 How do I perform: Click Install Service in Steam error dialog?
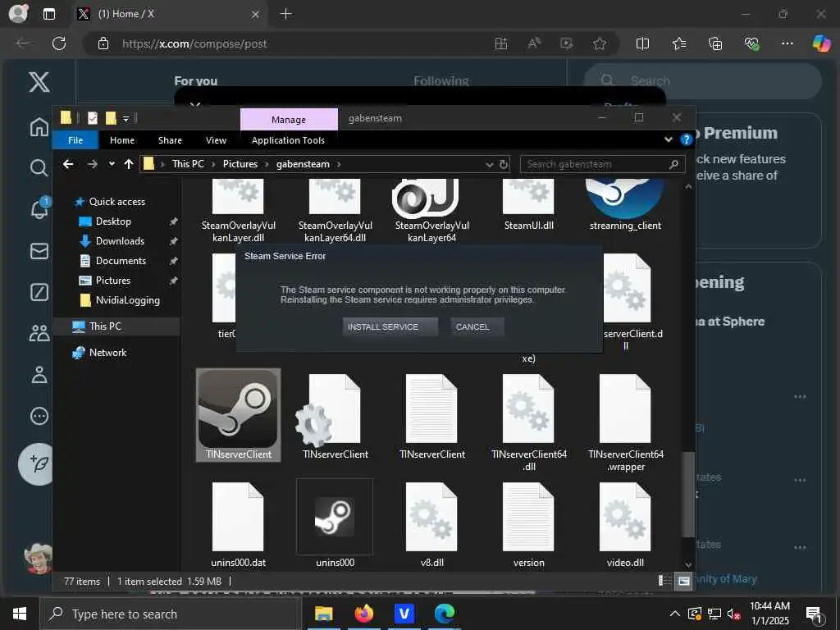coord(390,326)
